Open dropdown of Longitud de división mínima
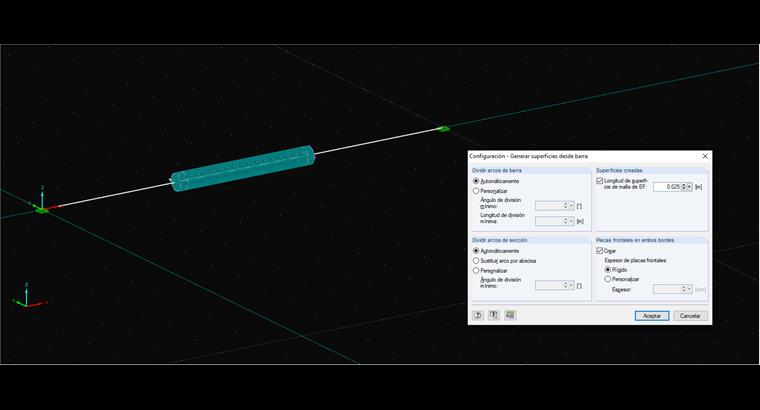 [x=571, y=221]
